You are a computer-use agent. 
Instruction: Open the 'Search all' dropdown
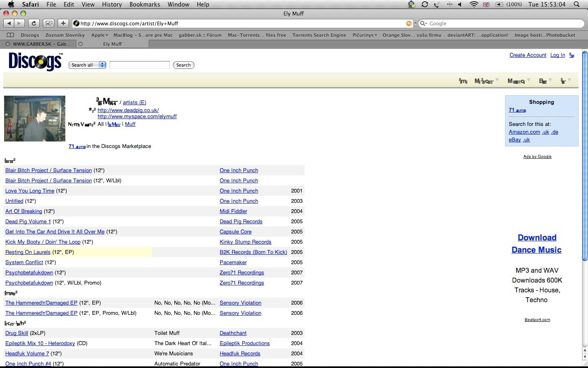coord(87,65)
